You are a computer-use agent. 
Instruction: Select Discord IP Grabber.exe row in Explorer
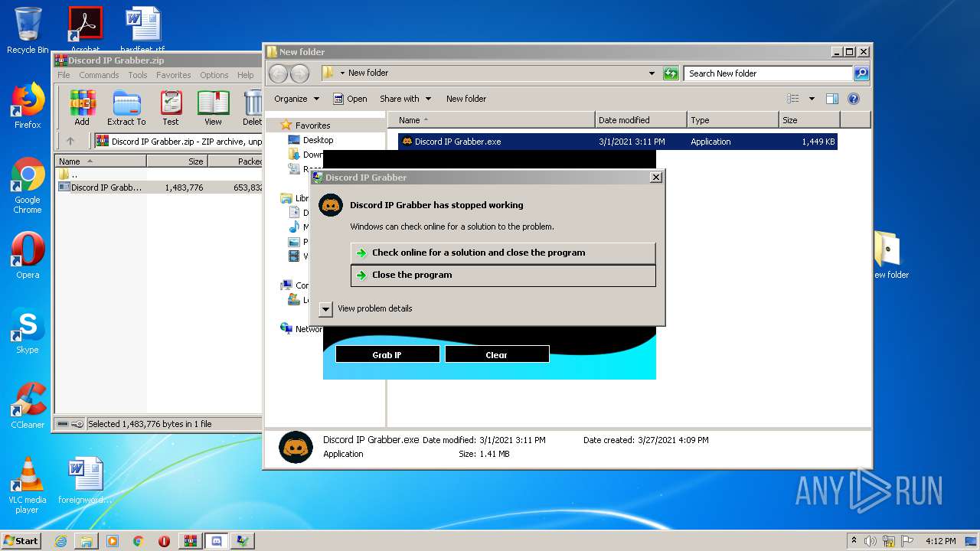tap(617, 142)
